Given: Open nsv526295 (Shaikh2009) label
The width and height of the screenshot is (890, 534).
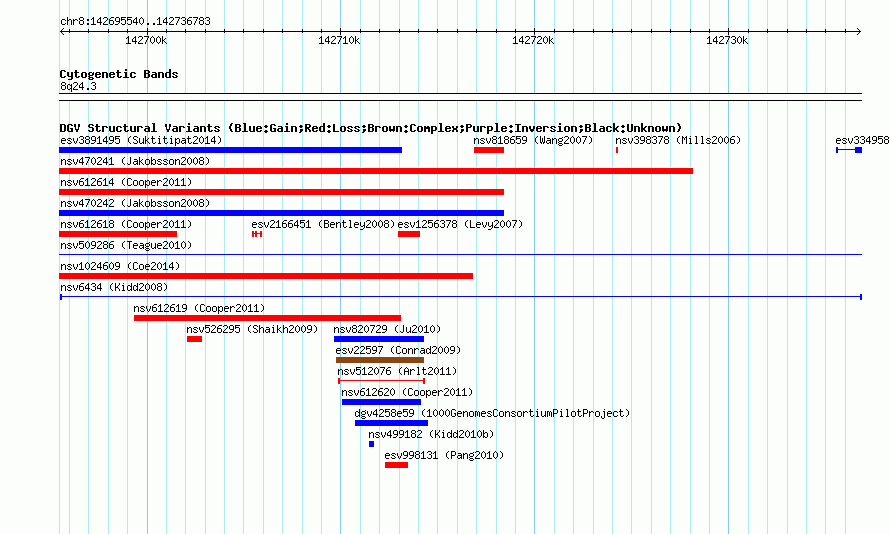Looking at the screenshot, I should (x=252, y=329).
